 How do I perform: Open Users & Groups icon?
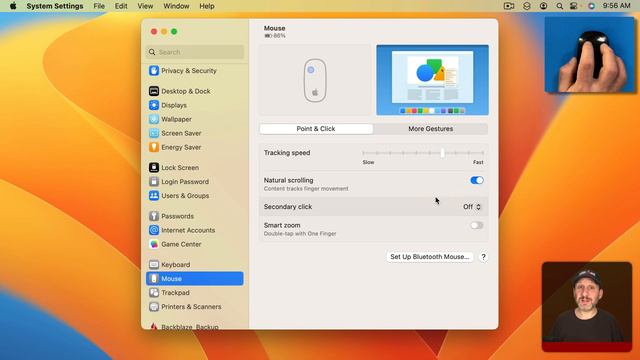154,196
